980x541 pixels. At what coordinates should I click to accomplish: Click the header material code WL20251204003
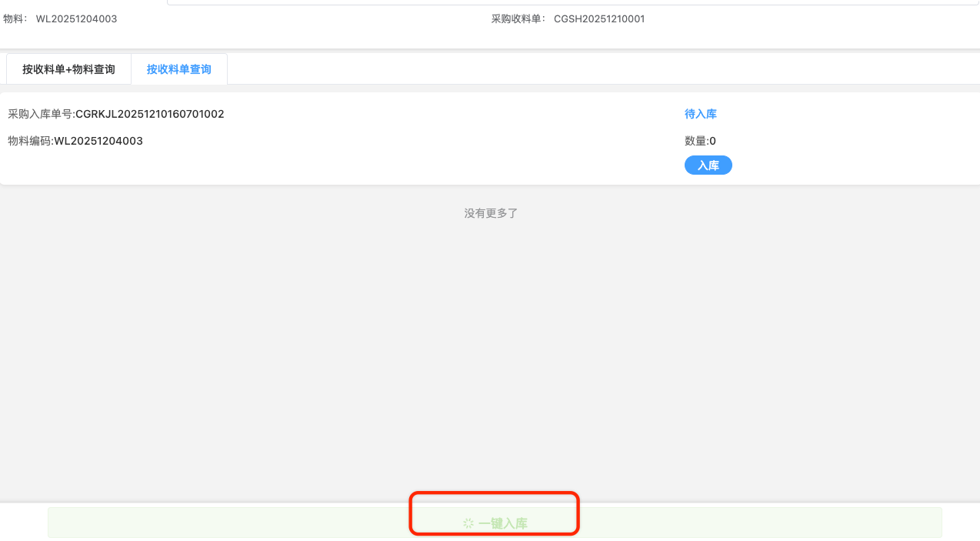[x=76, y=18]
